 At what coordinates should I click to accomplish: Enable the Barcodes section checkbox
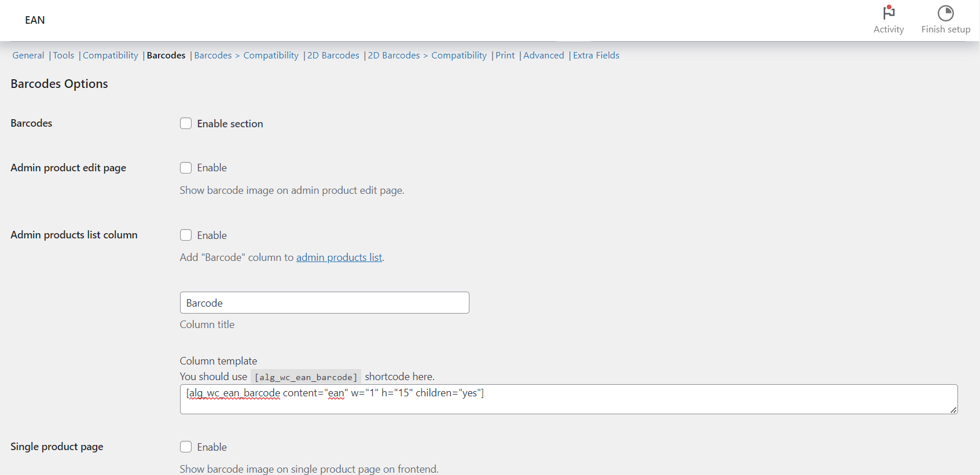click(186, 124)
